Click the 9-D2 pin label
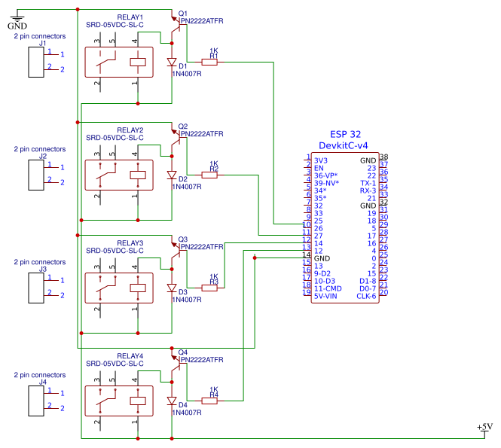This screenshot has height=448, width=501. click(322, 273)
